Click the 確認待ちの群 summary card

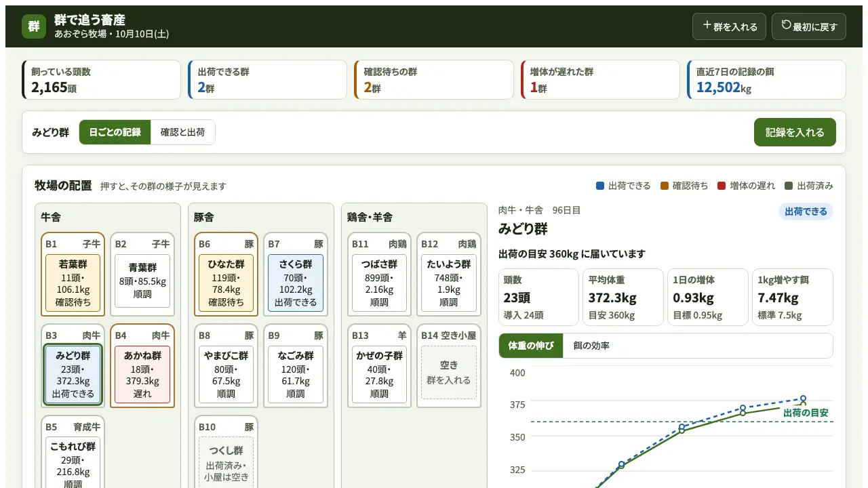tap(434, 79)
